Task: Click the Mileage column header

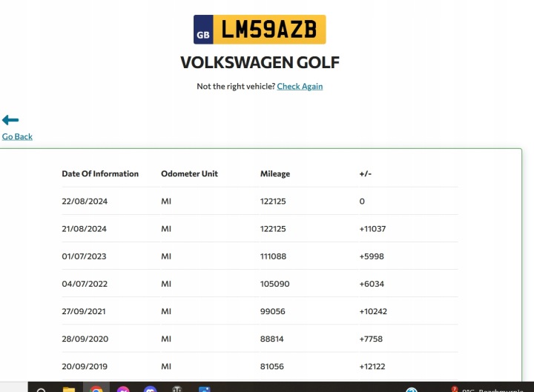Action: (275, 174)
